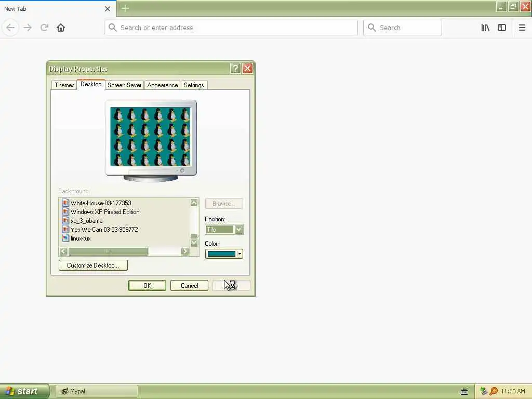Image resolution: width=532 pixels, height=399 pixels.
Task: Click the horizontal scrollbar thumb in background list
Action: pyautogui.click(x=108, y=251)
